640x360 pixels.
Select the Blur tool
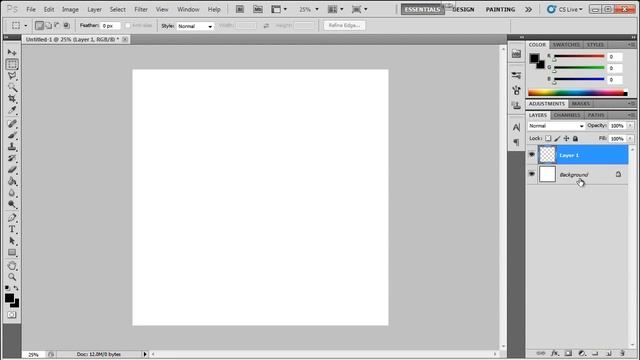tap(12, 193)
